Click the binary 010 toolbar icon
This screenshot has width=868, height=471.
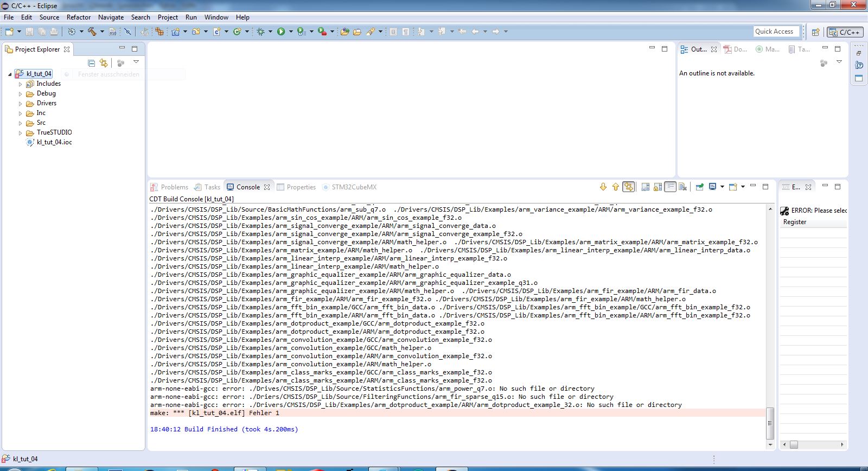coord(112,31)
